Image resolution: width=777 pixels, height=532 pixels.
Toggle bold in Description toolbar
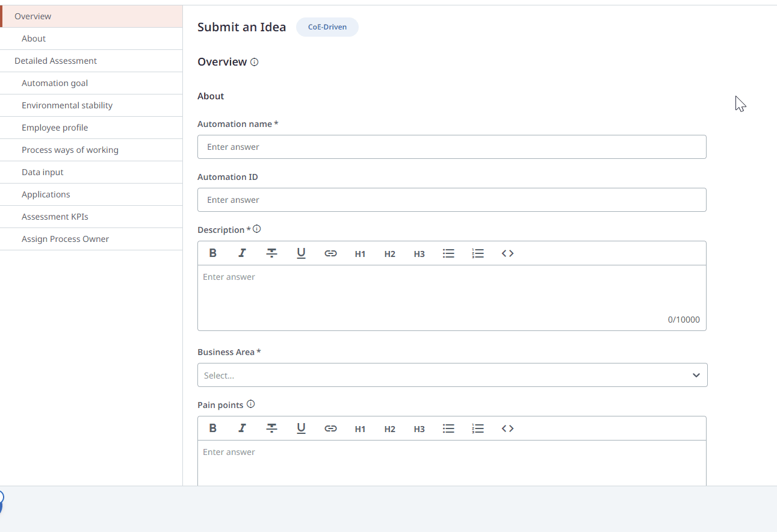[212, 253]
